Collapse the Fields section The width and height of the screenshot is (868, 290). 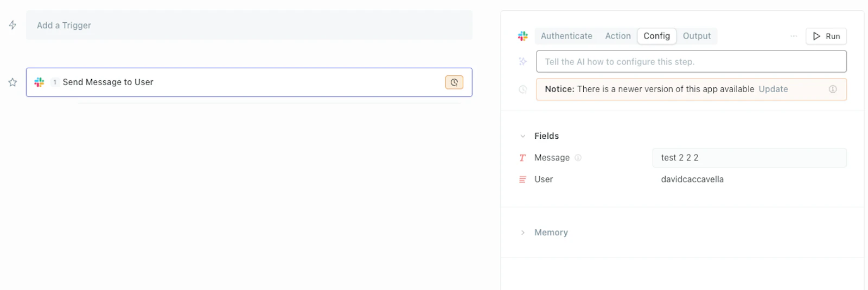point(523,136)
